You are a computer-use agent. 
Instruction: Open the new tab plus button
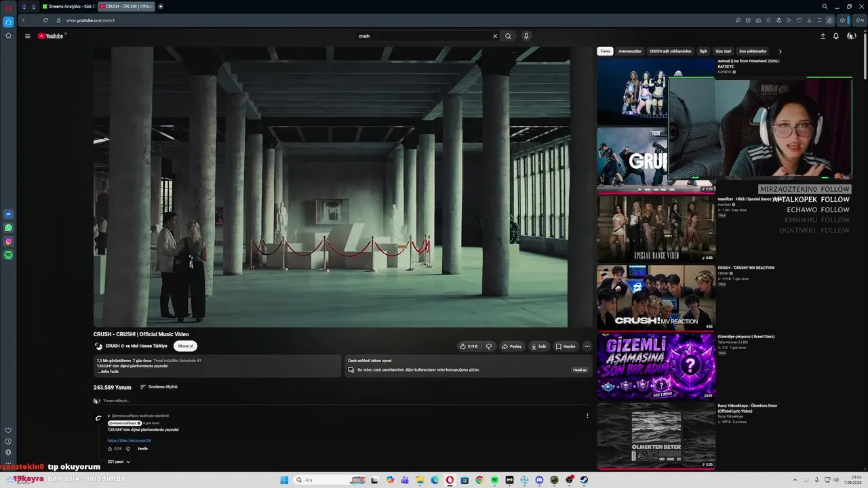(161, 6)
